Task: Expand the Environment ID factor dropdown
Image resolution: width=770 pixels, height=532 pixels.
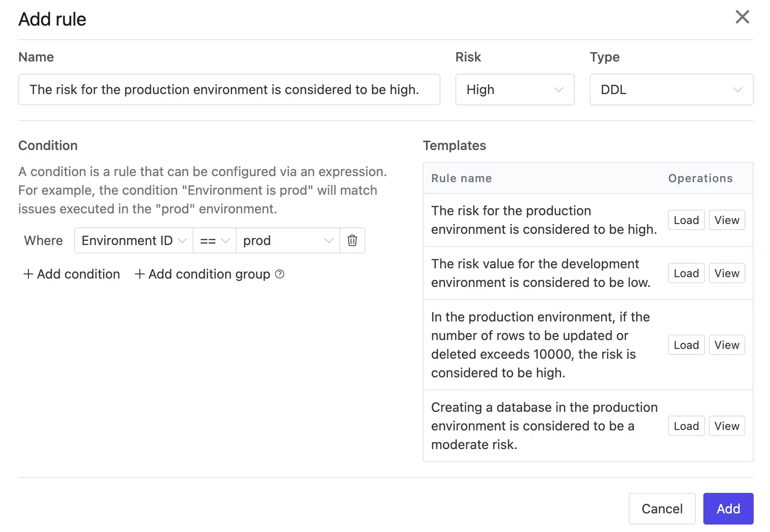Action: click(134, 240)
